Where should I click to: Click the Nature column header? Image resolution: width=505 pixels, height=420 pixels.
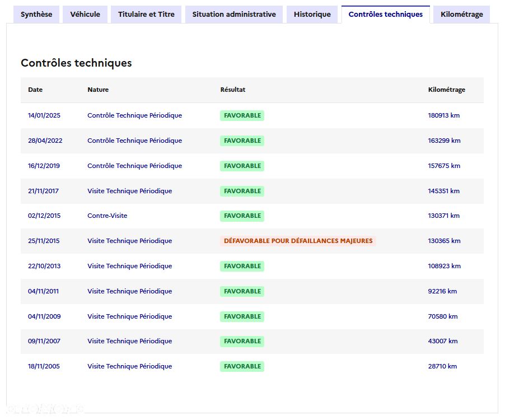point(98,90)
